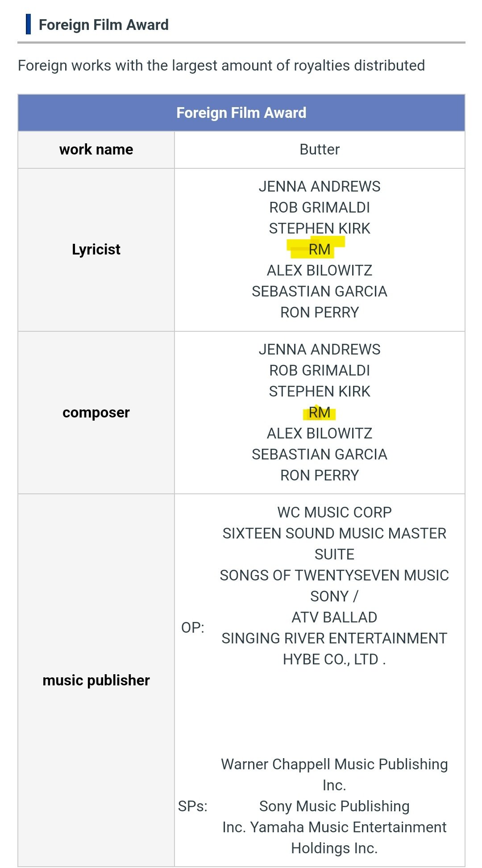Click SEBASTIAN GARCIA in the composer row

click(320, 455)
